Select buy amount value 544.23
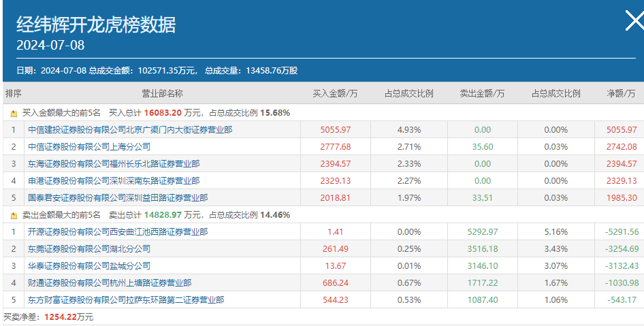644x326 pixels. click(x=336, y=300)
